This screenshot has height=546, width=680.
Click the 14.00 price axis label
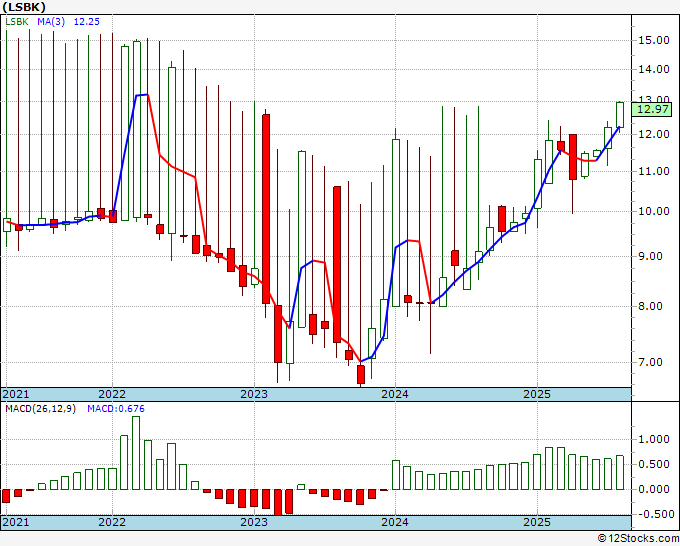click(x=654, y=69)
